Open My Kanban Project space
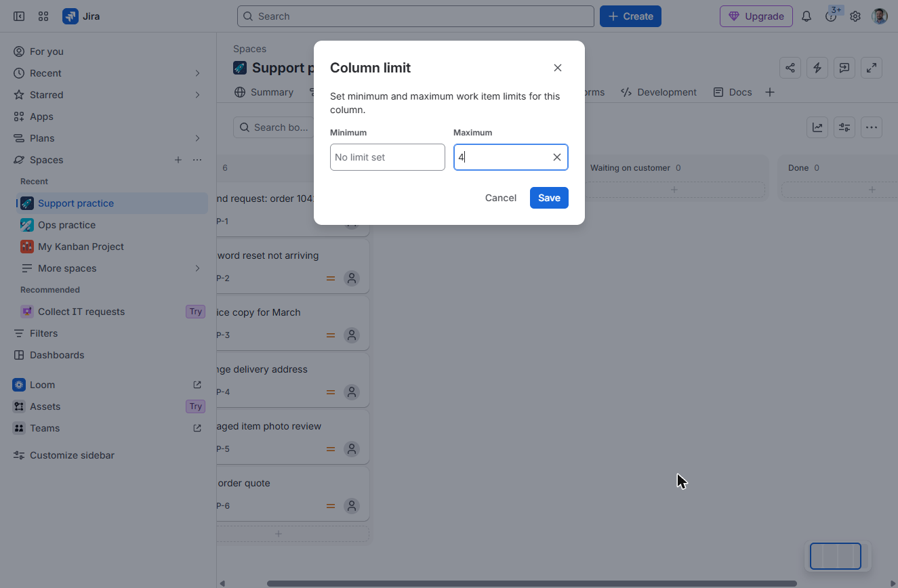 click(113, 247)
